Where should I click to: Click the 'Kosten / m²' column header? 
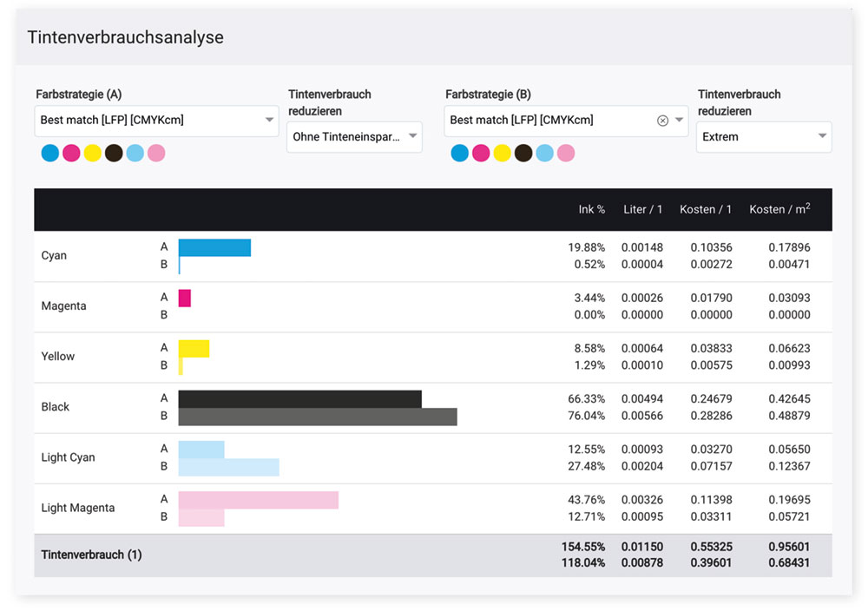[x=779, y=210]
